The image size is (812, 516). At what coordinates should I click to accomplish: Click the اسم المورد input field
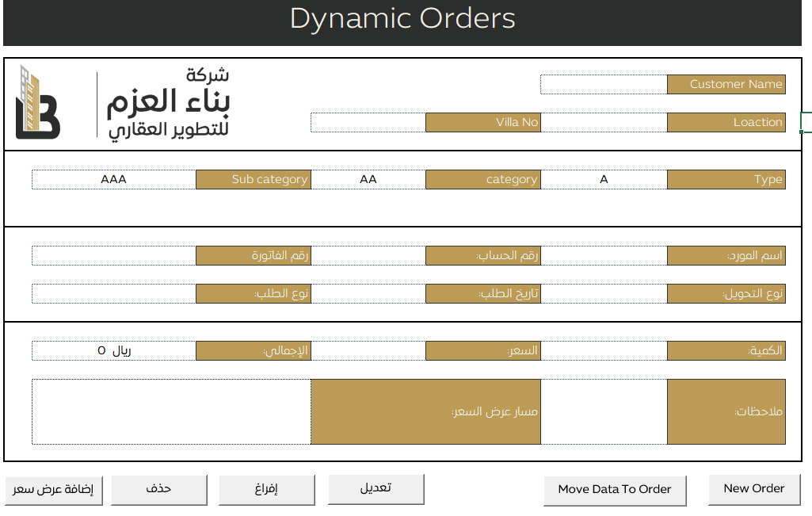[604, 256]
